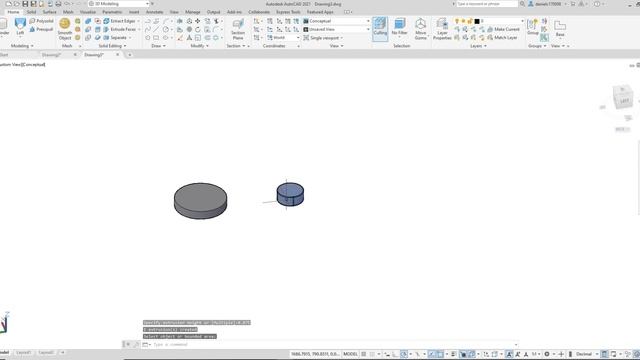Click the small blue cylinder in the viewport
Viewport: 640px width, 360px height.
click(290, 194)
